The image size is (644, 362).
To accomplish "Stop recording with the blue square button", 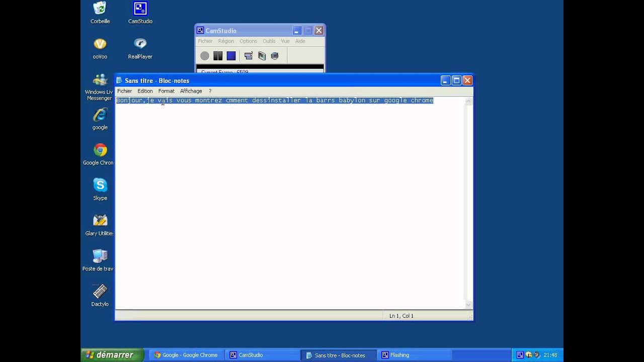I will point(231,56).
